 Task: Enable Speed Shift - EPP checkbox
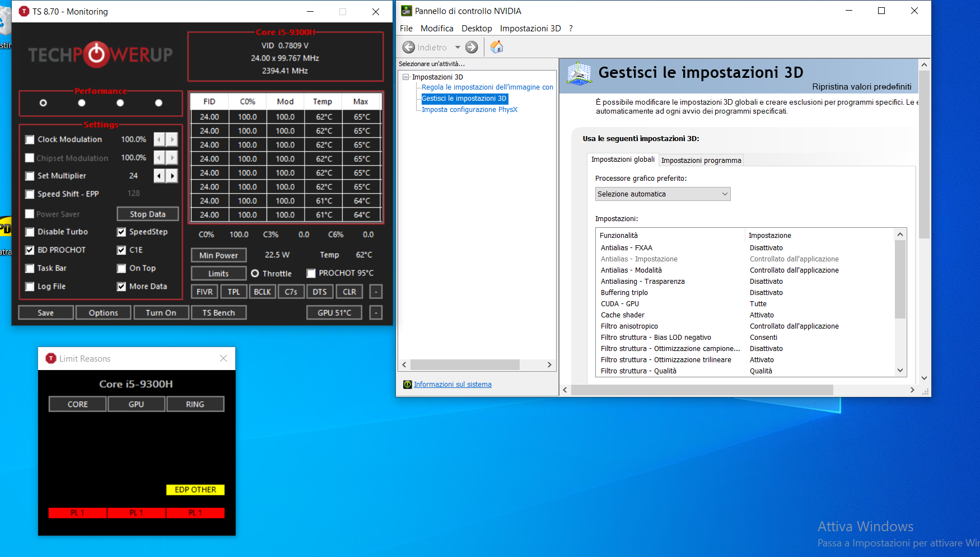click(x=30, y=194)
